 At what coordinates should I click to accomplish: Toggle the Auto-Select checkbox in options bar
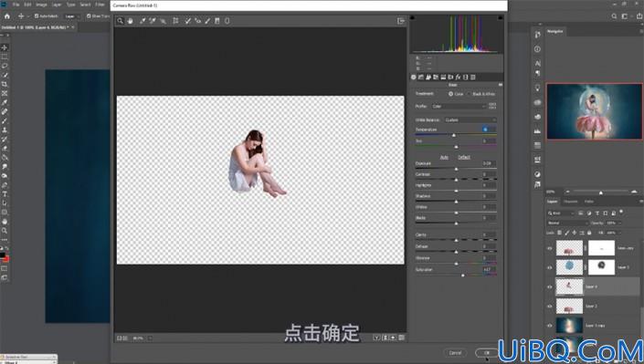click(37, 16)
